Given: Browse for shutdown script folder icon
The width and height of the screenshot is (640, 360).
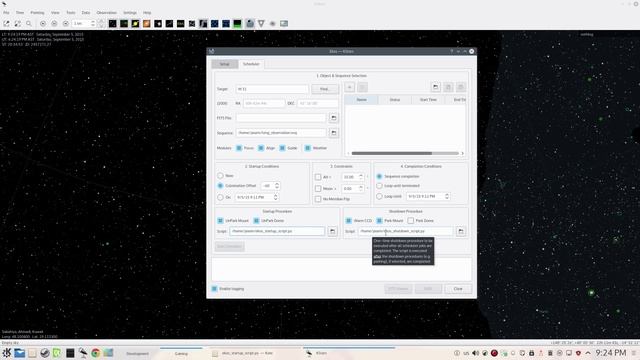Looking at the screenshot, I should pyautogui.click(x=461, y=231).
